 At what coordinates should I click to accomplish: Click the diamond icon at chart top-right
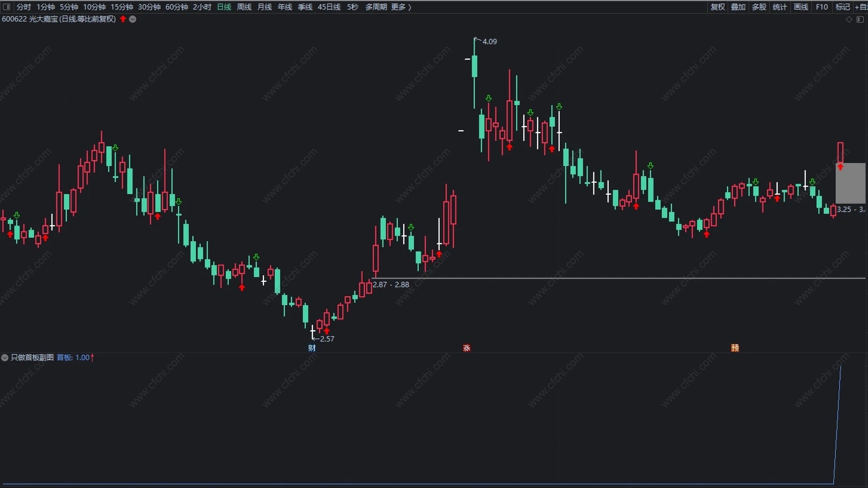pyautogui.click(x=849, y=19)
